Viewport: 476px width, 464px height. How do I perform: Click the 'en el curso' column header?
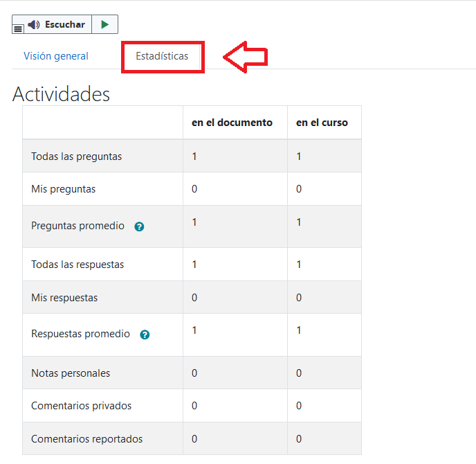(322, 123)
